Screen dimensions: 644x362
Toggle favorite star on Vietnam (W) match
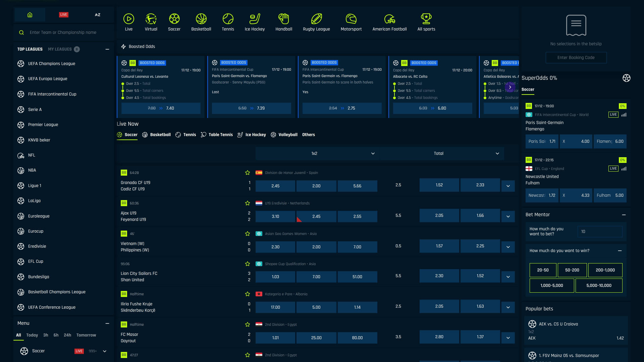248,234
